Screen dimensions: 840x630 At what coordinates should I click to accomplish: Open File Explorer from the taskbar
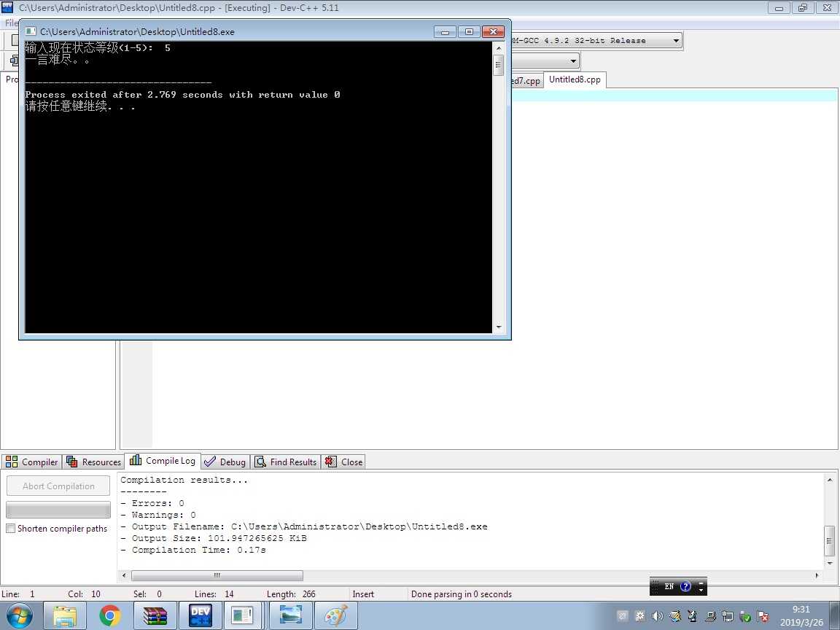point(65,615)
